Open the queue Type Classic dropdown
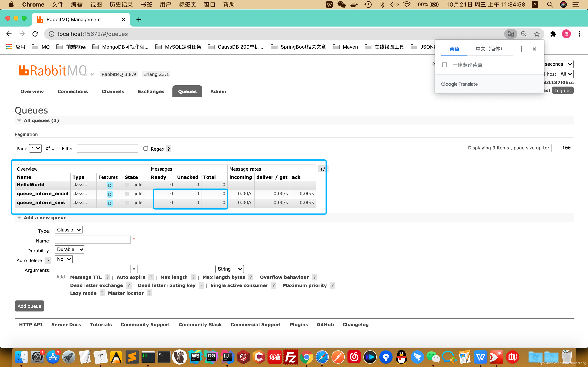The width and height of the screenshot is (588, 367). click(68, 230)
